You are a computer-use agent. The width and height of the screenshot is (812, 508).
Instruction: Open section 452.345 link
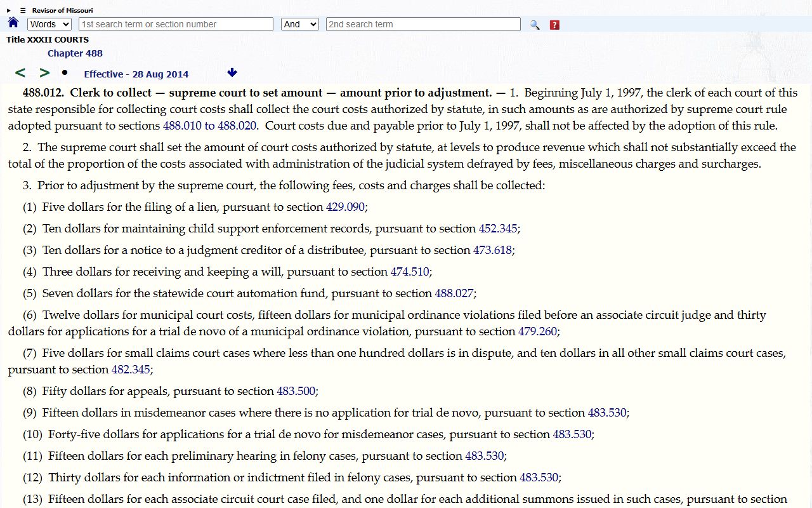498,229
